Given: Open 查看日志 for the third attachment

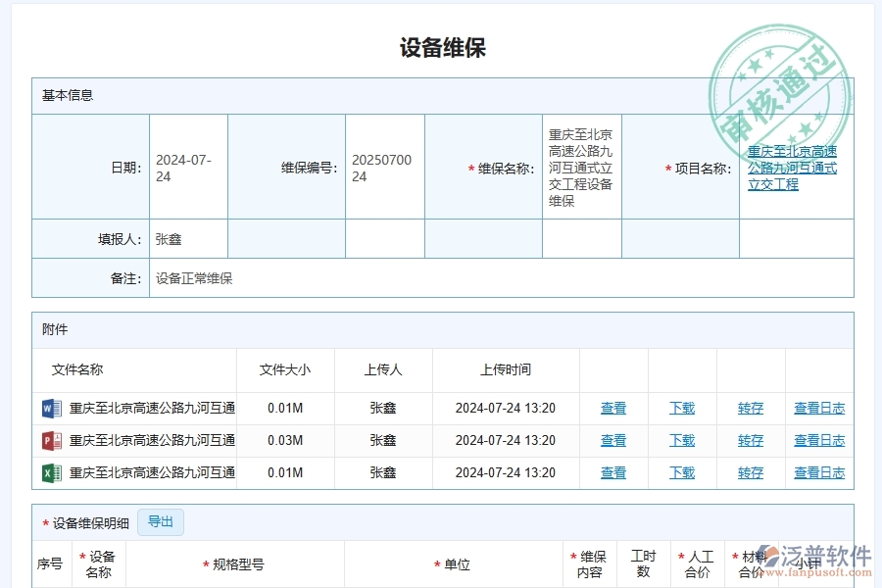Looking at the screenshot, I should (819, 472).
